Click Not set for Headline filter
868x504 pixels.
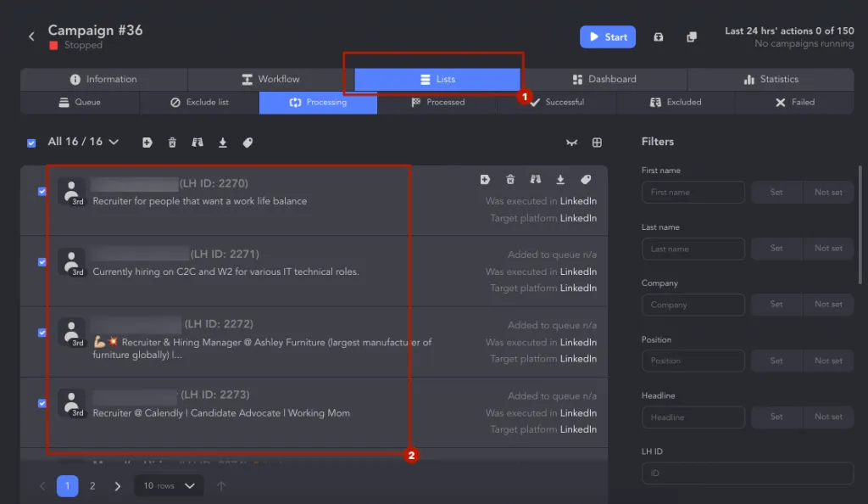coord(828,417)
